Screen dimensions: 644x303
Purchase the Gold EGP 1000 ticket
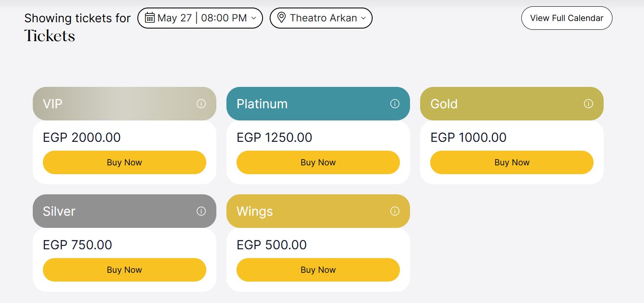[512, 162]
